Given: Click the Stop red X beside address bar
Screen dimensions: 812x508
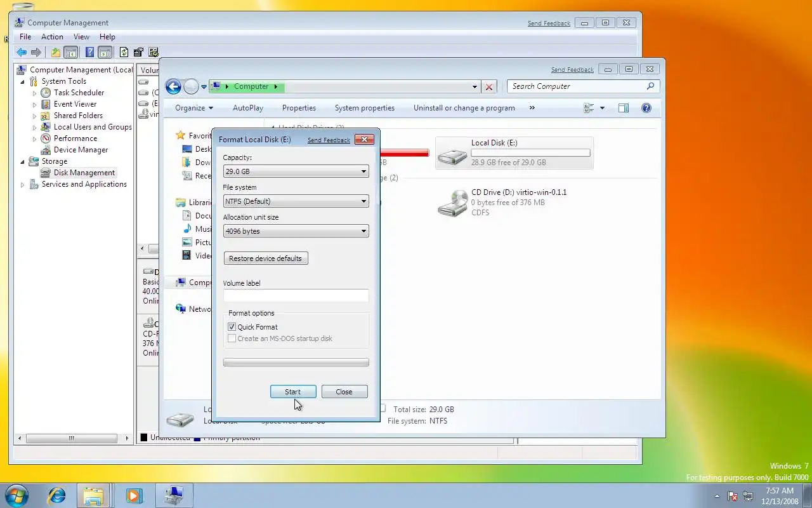Looking at the screenshot, I should (x=489, y=87).
